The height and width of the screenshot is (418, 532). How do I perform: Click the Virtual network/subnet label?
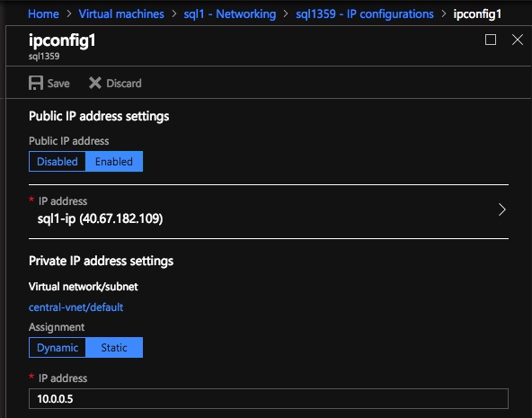83,287
